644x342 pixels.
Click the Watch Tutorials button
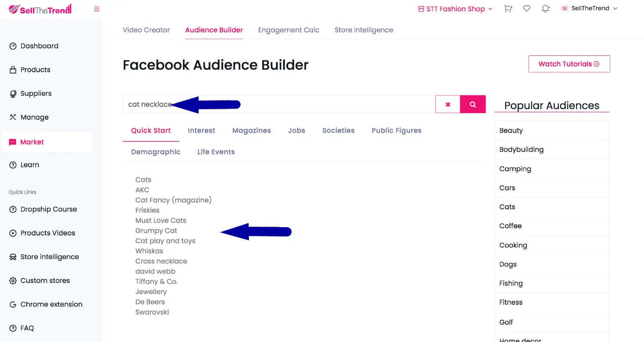click(x=569, y=64)
